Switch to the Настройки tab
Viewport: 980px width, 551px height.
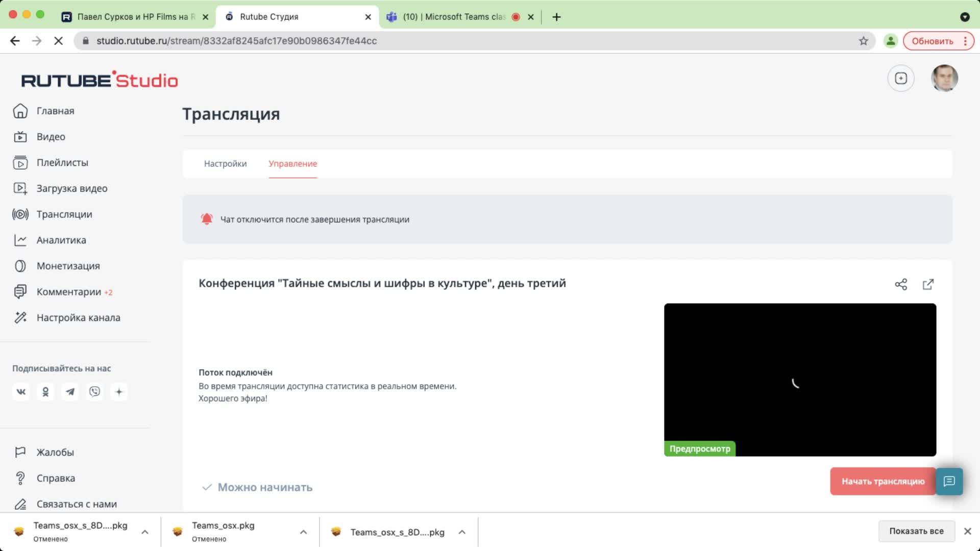[x=225, y=164]
